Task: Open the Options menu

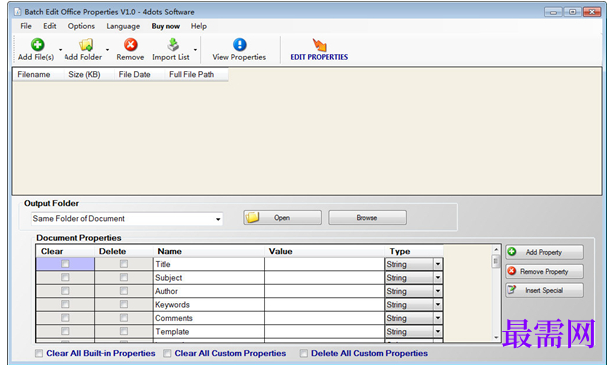Action: (81, 26)
